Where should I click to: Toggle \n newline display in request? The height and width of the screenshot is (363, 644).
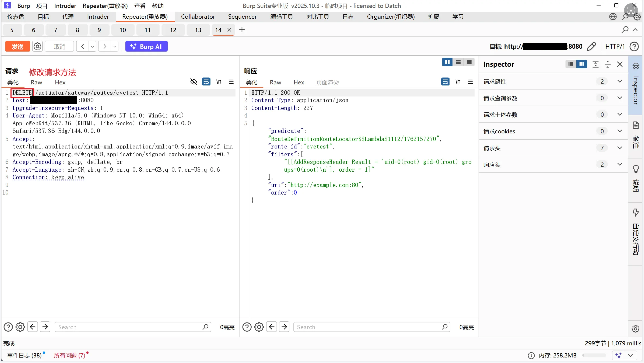tap(219, 82)
